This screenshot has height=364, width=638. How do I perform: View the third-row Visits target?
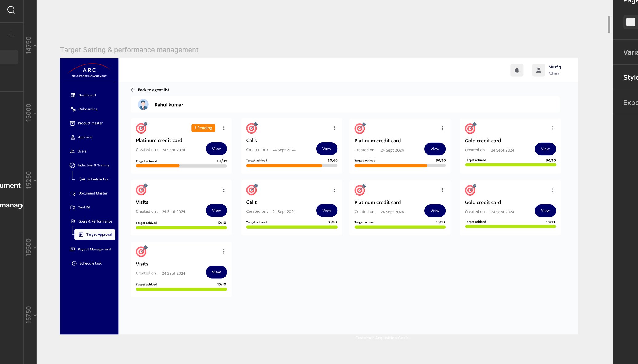coord(216,272)
